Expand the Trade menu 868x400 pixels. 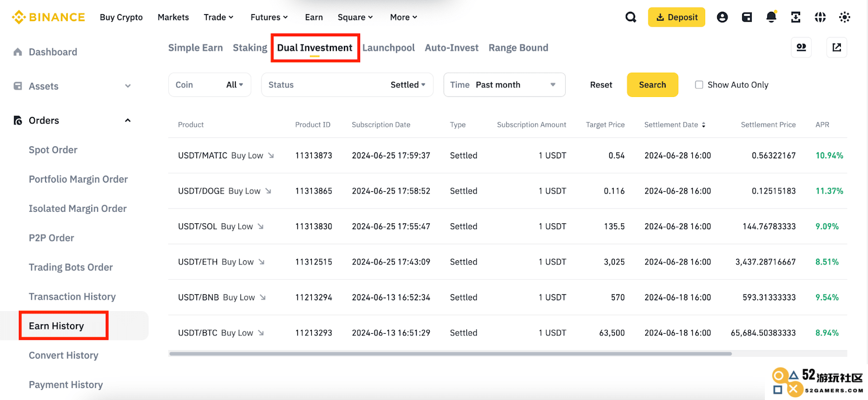pyautogui.click(x=219, y=17)
